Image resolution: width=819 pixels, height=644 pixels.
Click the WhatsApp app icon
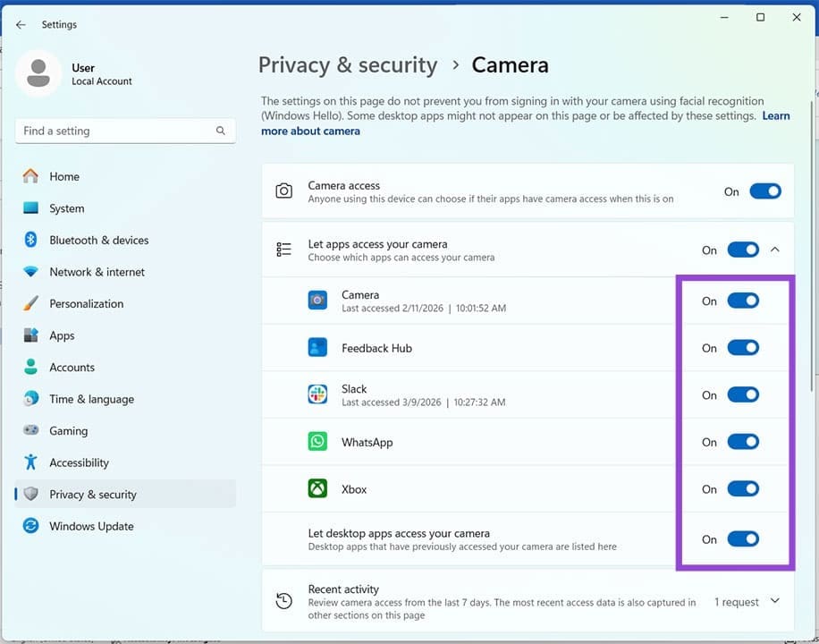point(317,441)
